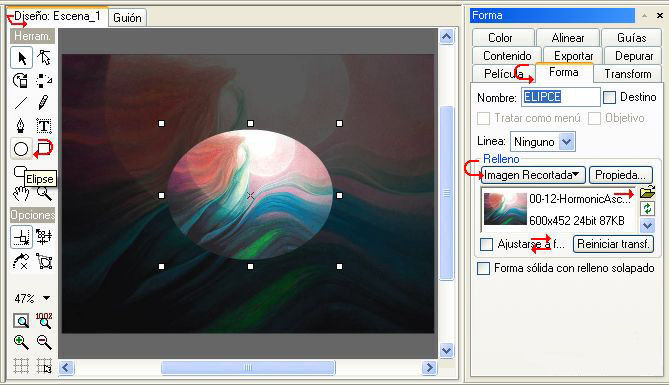Click the green reload image icon
This screenshot has width=669, height=385.
(x=647, y=208)
